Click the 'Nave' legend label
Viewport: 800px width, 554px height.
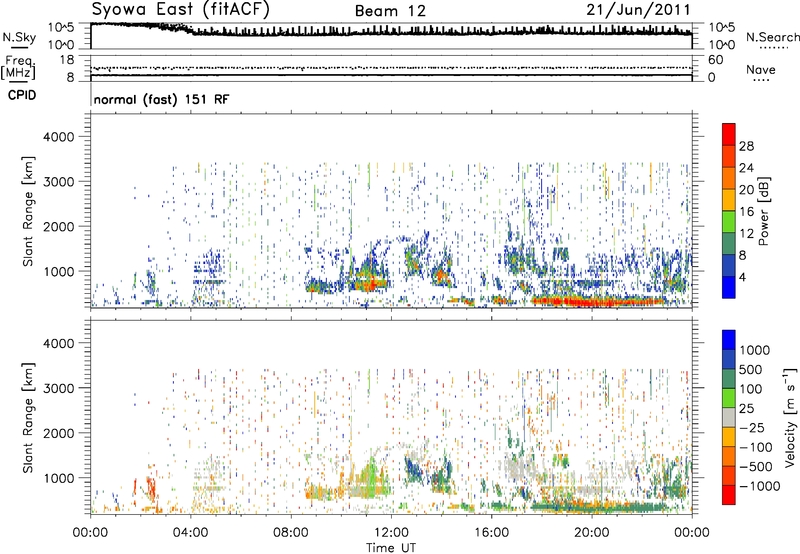click(x=761, y=69)
